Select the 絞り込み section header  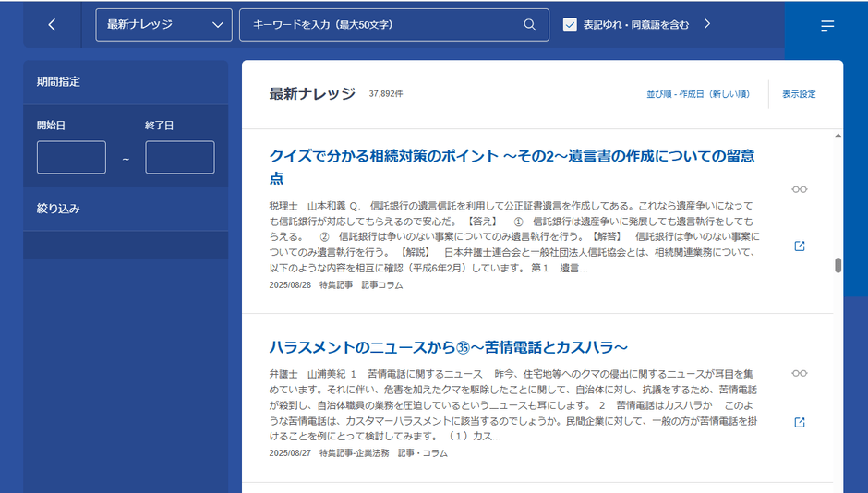(59, 209)
